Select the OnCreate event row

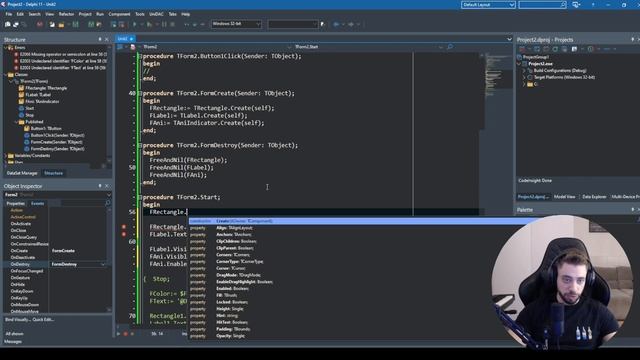click(x=56, y=251)
